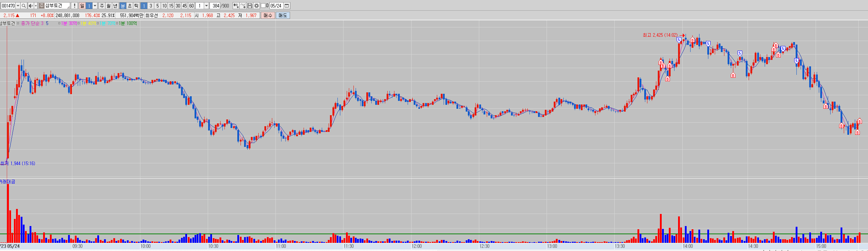Expand the 삼부토건 stock name box corner
Screen dimensions: 868x251
point(68,7)
